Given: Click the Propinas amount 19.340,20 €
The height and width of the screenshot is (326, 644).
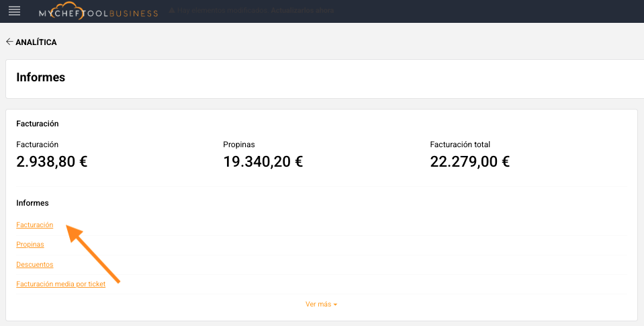Looking at the screenshot, I should click(263, 161).
